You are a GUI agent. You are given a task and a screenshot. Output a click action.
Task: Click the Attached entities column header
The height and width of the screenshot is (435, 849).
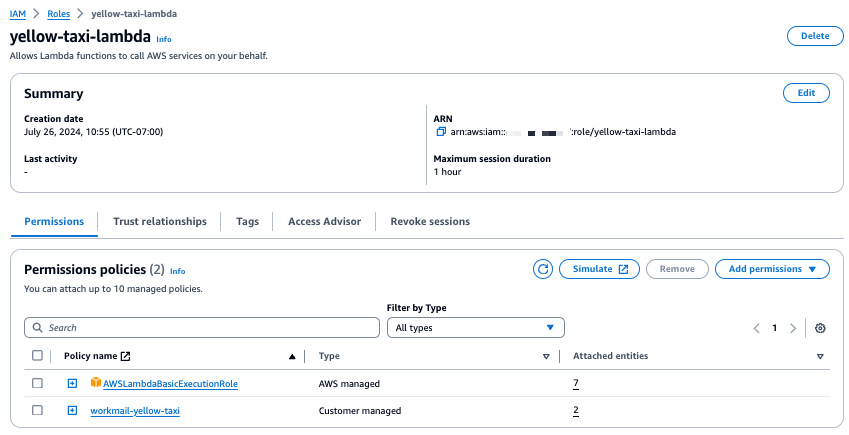click(611, 356)
